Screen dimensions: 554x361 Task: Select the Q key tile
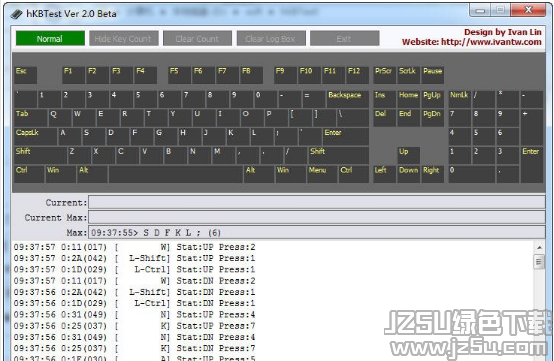(x=60, y=118)
